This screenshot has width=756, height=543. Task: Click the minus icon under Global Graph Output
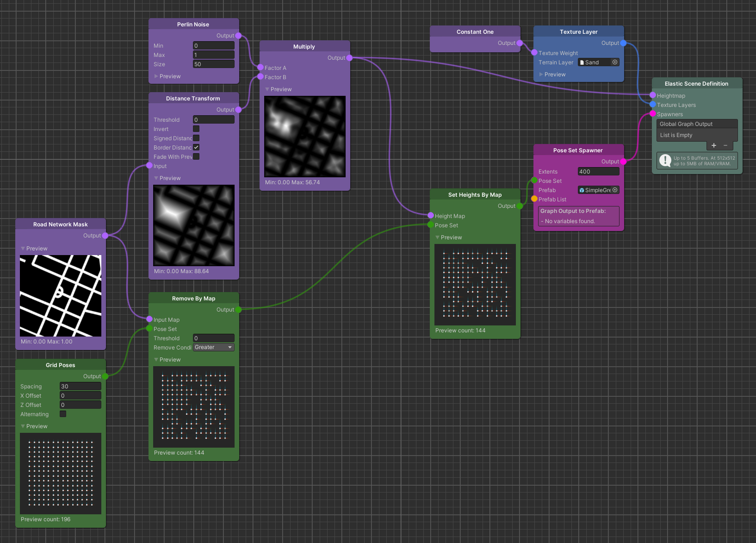[x=725, y=145]
